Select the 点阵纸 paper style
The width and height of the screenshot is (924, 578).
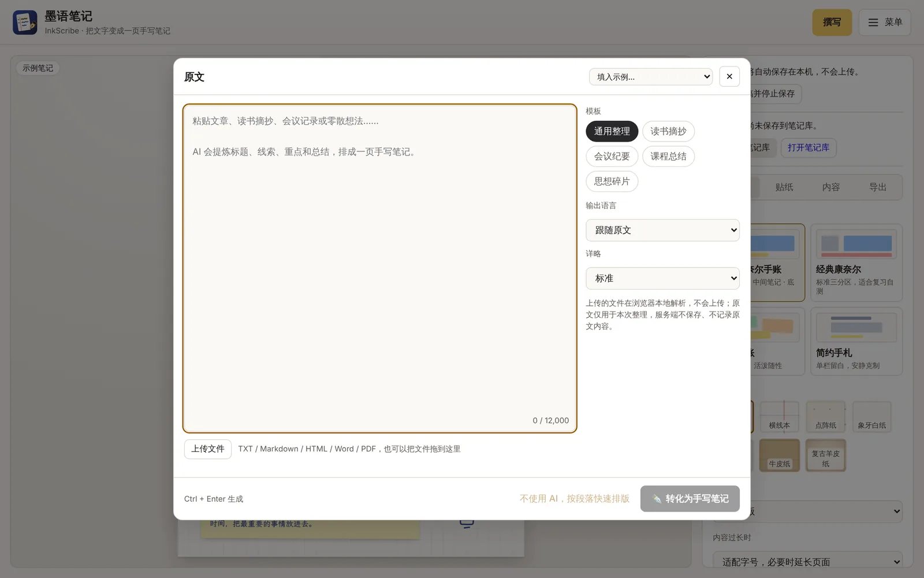tap(826, 417)
